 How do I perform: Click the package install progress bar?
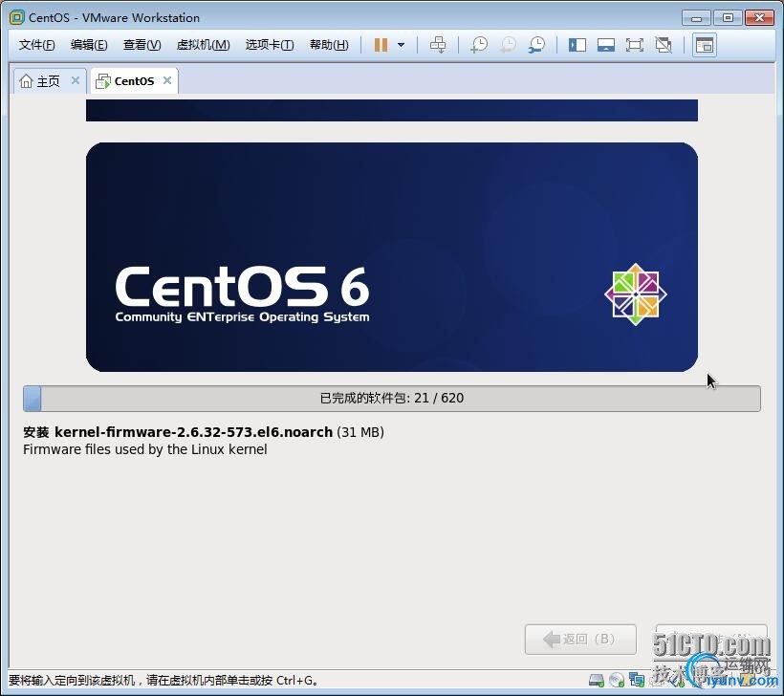392,399
